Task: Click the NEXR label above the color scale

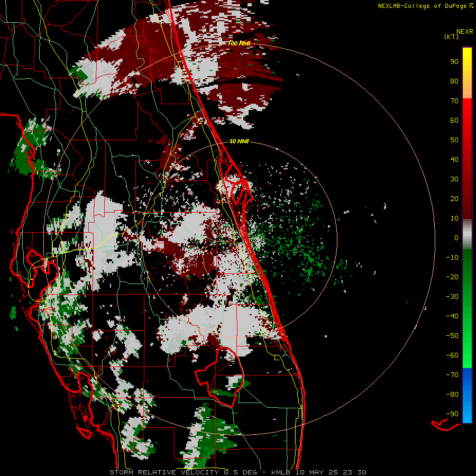Action: [x=465, y=32]
